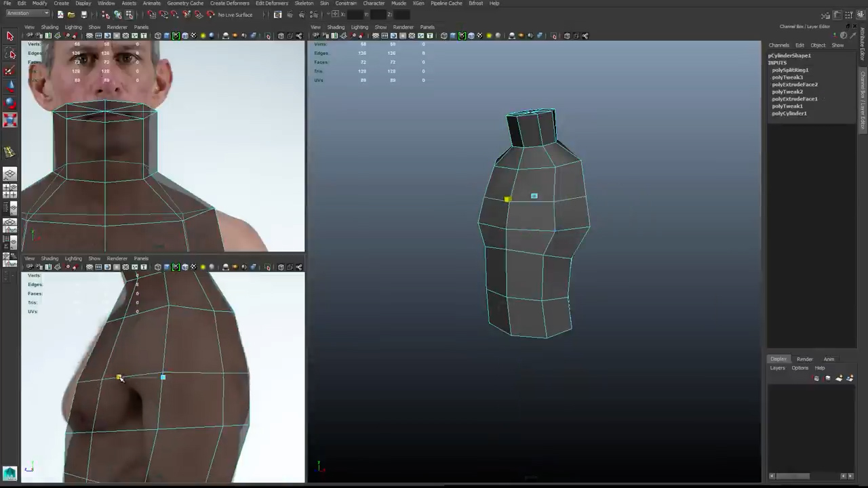Open Layers menu in Layer Editor
This screenshot has width=868, height=488.
point(777,368)
